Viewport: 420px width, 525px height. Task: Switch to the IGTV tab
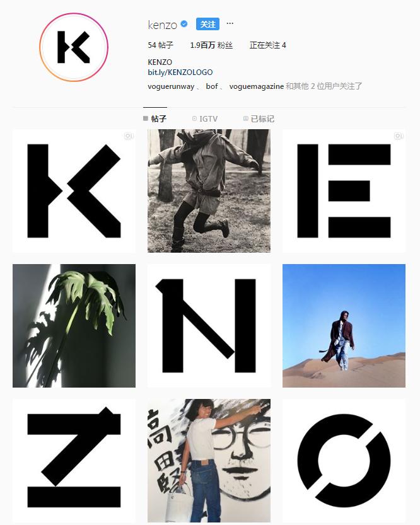[205, 119]
